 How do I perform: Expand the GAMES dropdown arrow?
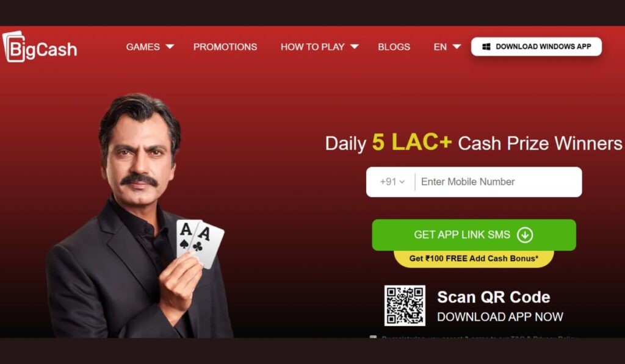click(170, 46)
